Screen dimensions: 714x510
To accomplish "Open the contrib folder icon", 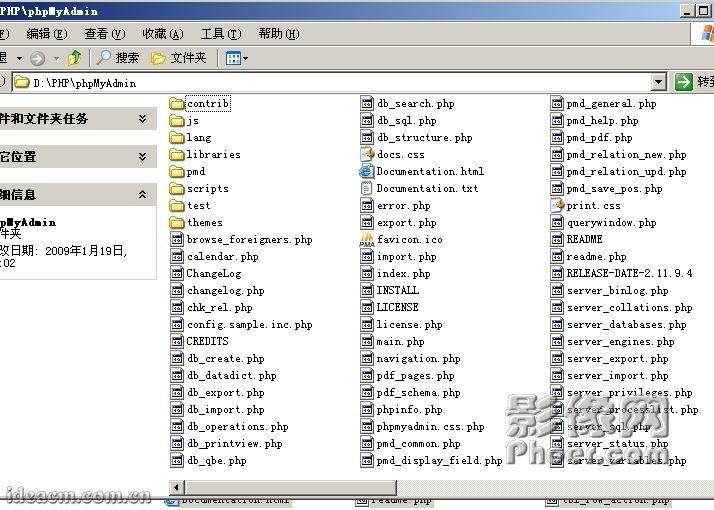I will (x=176, y=104).
